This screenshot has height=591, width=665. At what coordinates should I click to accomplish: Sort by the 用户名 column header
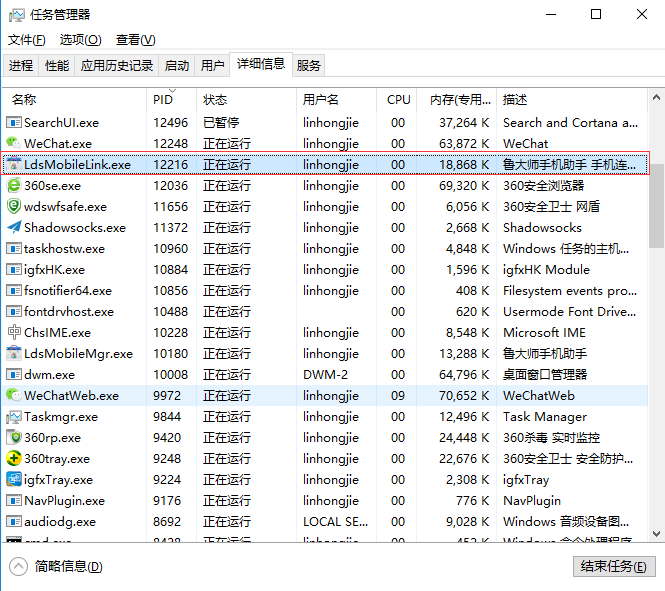pos(336,100)
